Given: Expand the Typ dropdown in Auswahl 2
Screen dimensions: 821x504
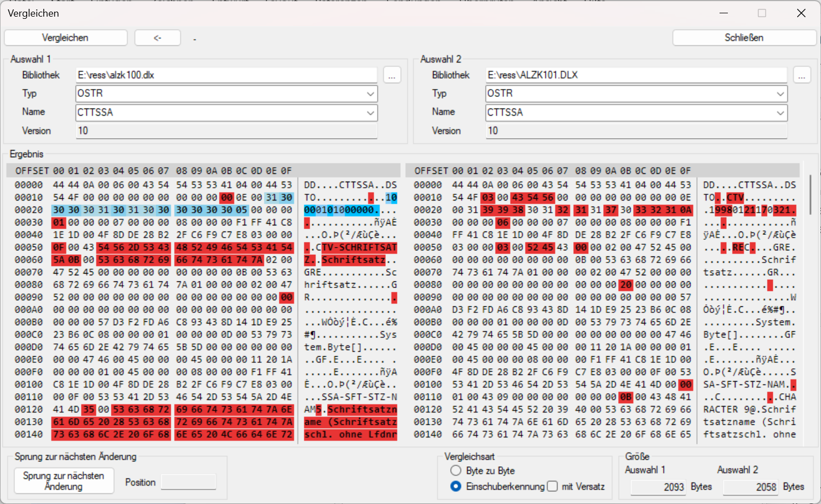Looking at the screenshot, I should [780, 94].
